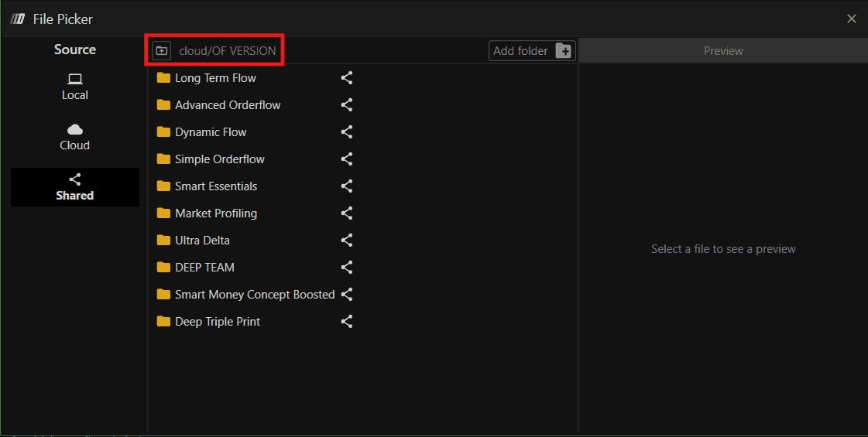868x437 pixels.
Task: Click folder icon beside Smart Money Concept Boosted
Action: [163, 294]
